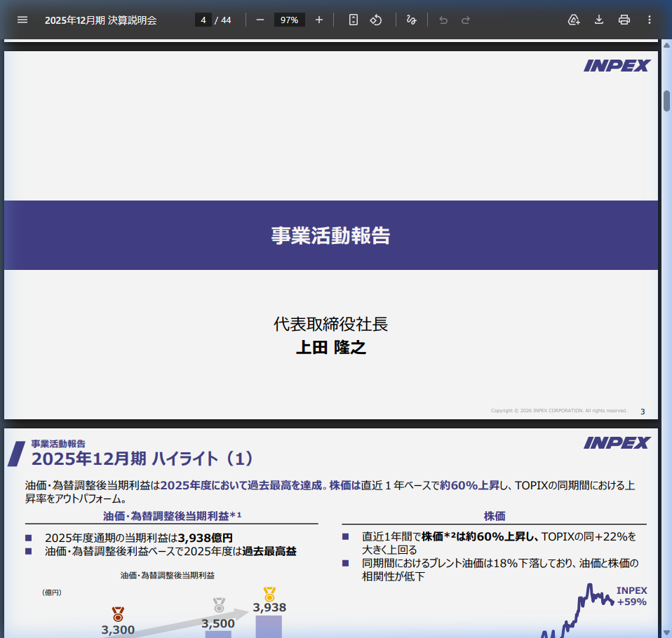Click the 97% zoom level field

coord(289,20)
